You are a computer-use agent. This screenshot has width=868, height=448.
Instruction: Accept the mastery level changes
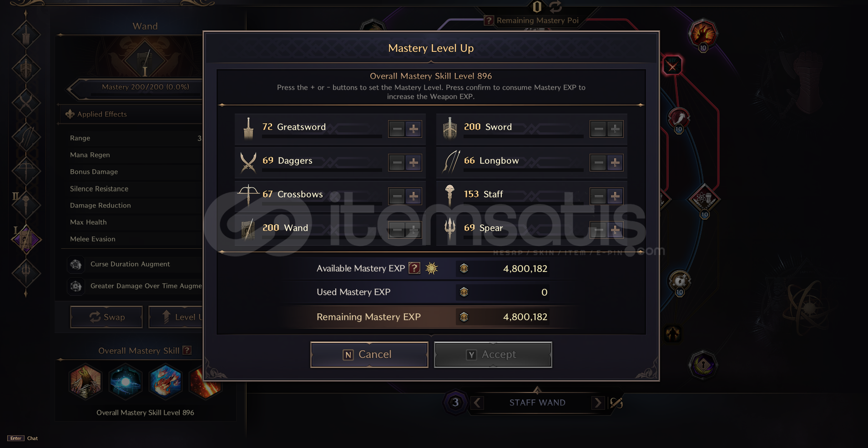pyautogui.click(x=493, y=355)
